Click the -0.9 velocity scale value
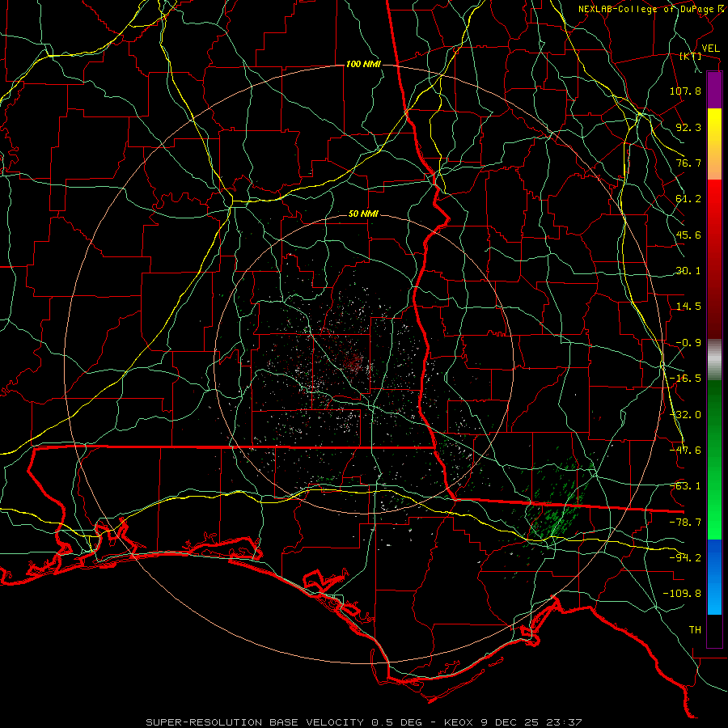The height and width of the screenshot is (728, 728). [x=688, y=343]
